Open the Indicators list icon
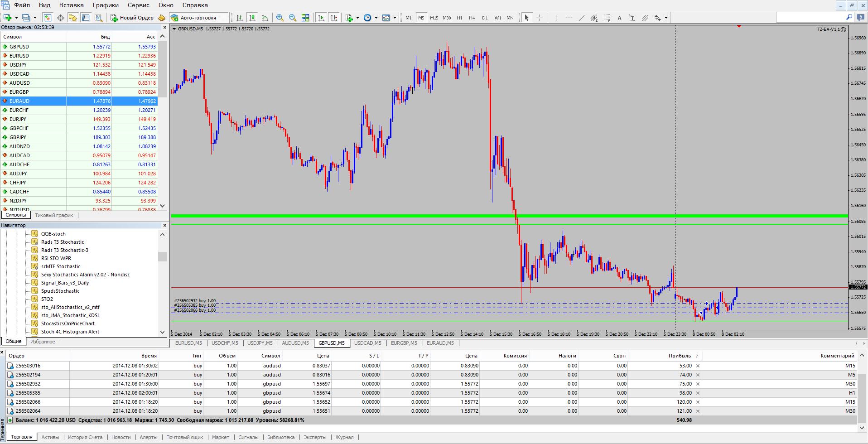The height and width of the screenshot is (444, 868). tap(349, 18)
